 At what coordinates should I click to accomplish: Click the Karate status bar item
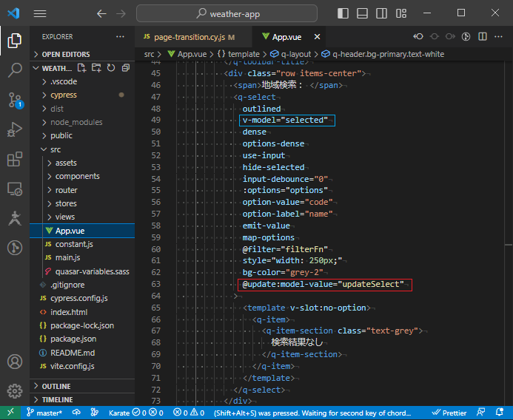click(x=135, y=413)
